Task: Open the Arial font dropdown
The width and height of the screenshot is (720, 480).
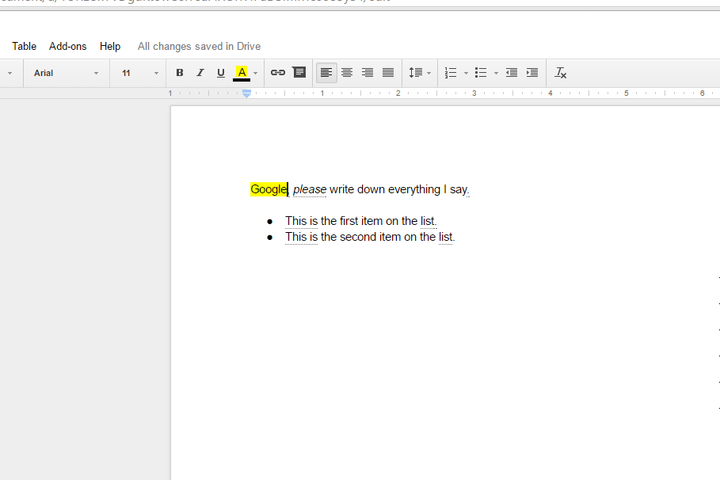Action: [66, 73]
